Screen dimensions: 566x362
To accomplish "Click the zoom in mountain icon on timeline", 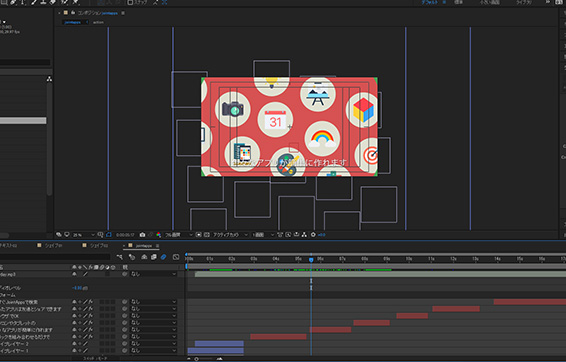I will click(x=219, y=359).
